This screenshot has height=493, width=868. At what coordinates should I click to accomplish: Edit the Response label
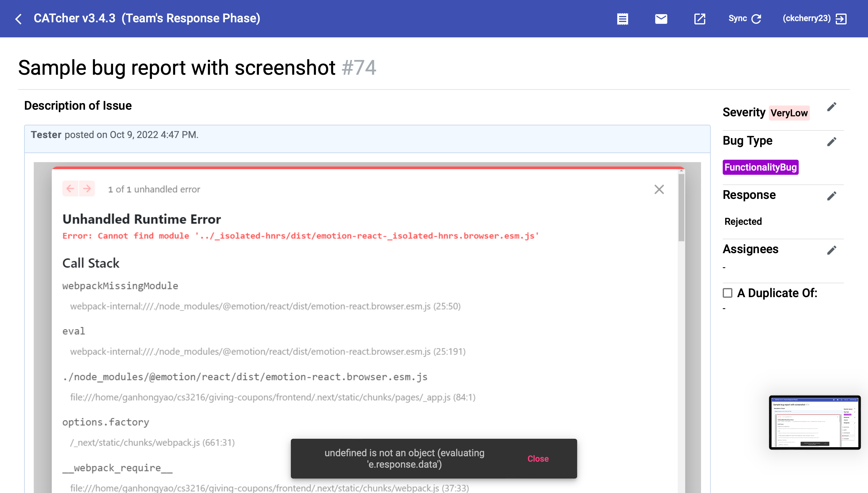point(832,196)
